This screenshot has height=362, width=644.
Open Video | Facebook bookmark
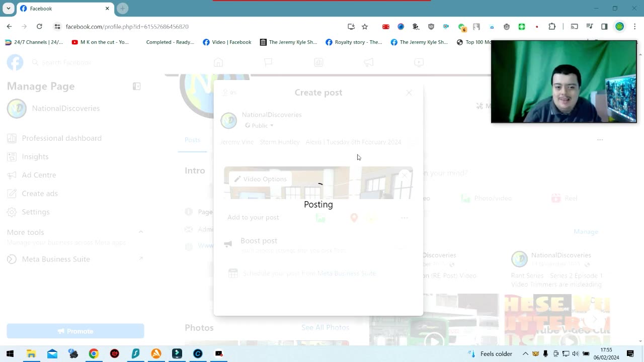(x=227, y=42)
